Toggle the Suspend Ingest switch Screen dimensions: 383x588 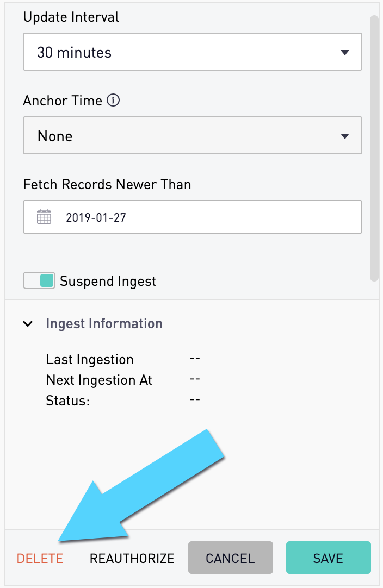[39, 280]
